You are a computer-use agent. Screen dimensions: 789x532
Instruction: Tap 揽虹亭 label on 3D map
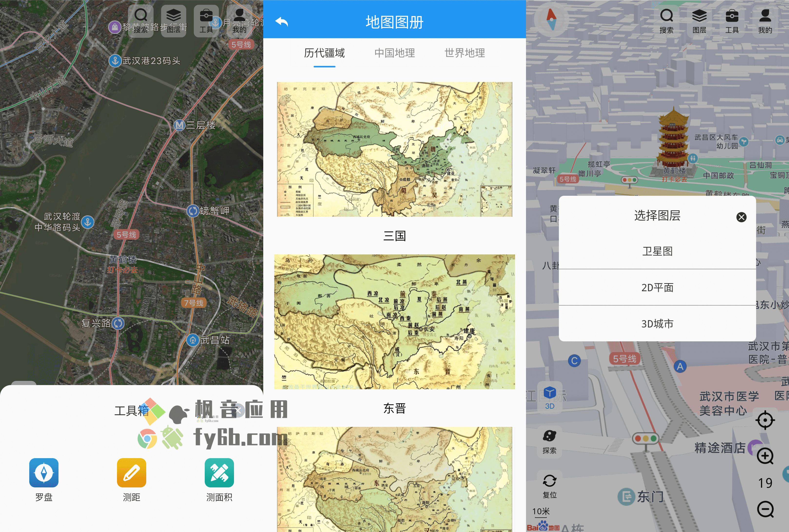599,164
